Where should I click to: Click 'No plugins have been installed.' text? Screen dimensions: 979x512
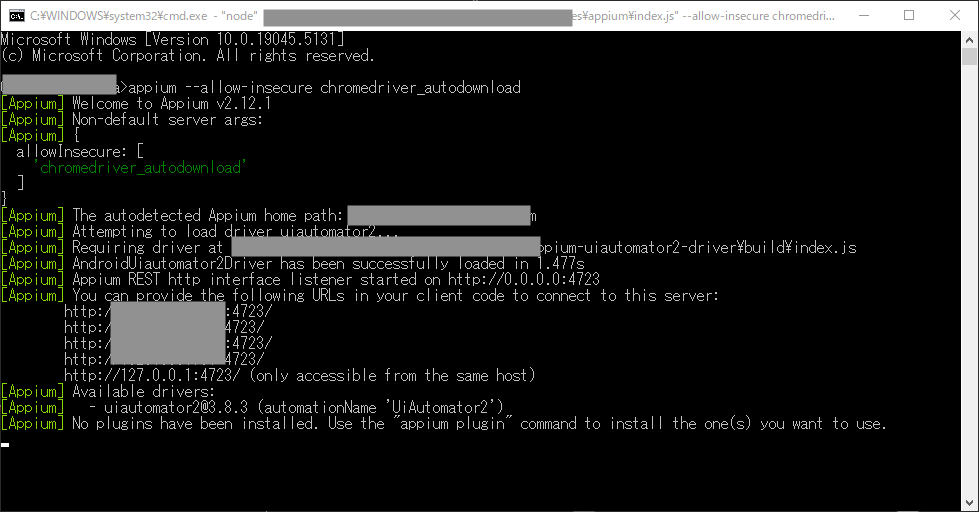(197, 423)
